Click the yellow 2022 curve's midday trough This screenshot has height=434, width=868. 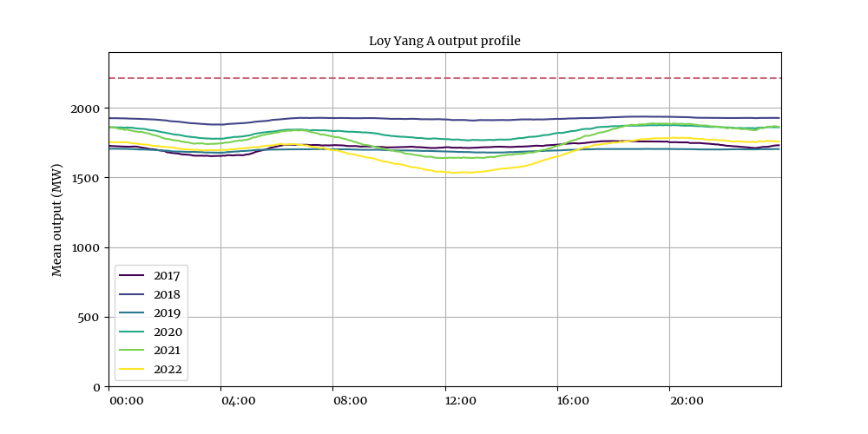[455, 172]
